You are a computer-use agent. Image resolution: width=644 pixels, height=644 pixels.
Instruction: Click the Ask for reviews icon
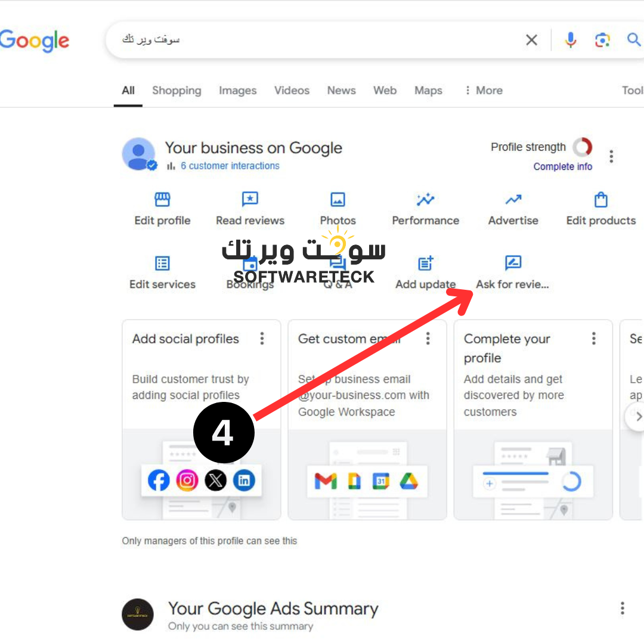click(x=513, y=263)
